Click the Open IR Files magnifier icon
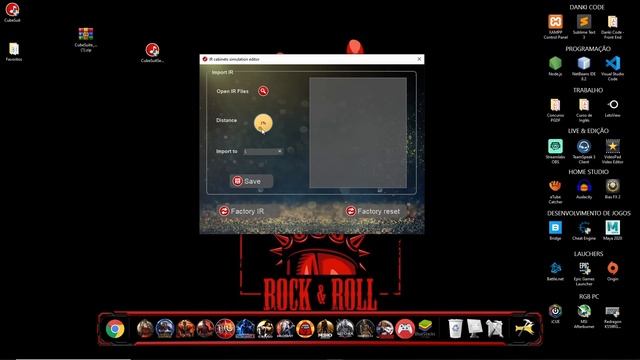The image size is (640, 360). 263,91
